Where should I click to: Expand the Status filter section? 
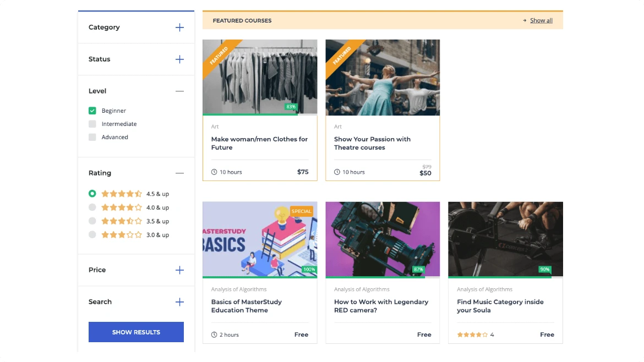pyautogui.click(x=179, y=59)
